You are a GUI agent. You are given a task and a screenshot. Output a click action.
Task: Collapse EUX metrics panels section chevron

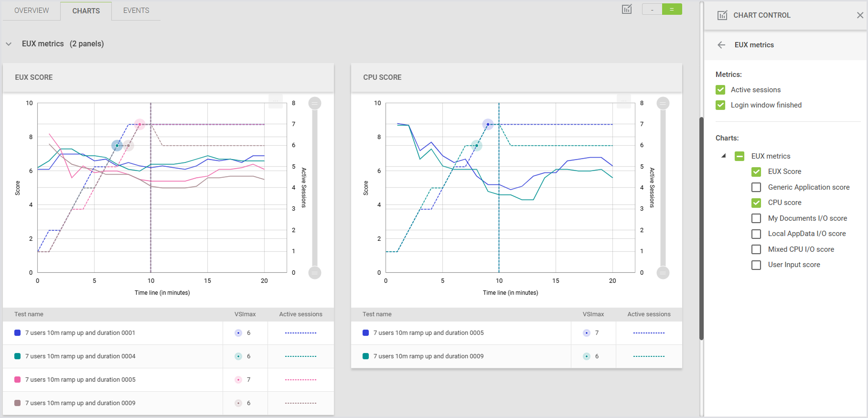click(9, 44)
